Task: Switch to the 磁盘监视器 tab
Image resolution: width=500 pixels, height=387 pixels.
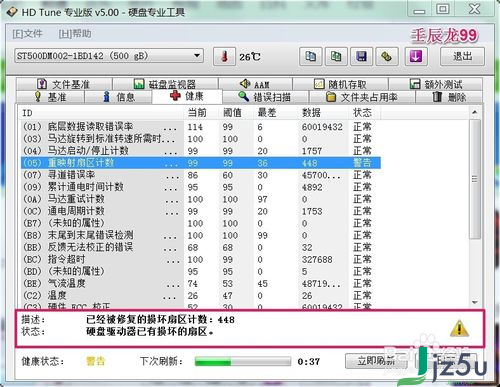Action: click(165, 84)
